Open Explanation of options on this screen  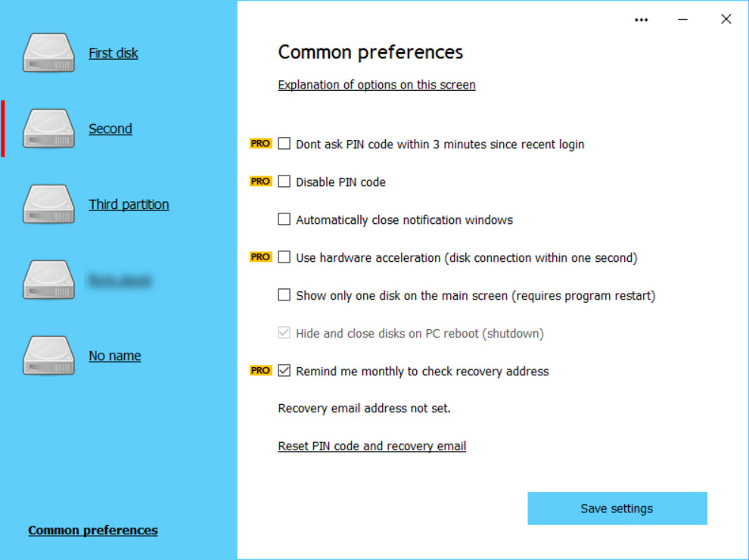[x=377, y=85]
